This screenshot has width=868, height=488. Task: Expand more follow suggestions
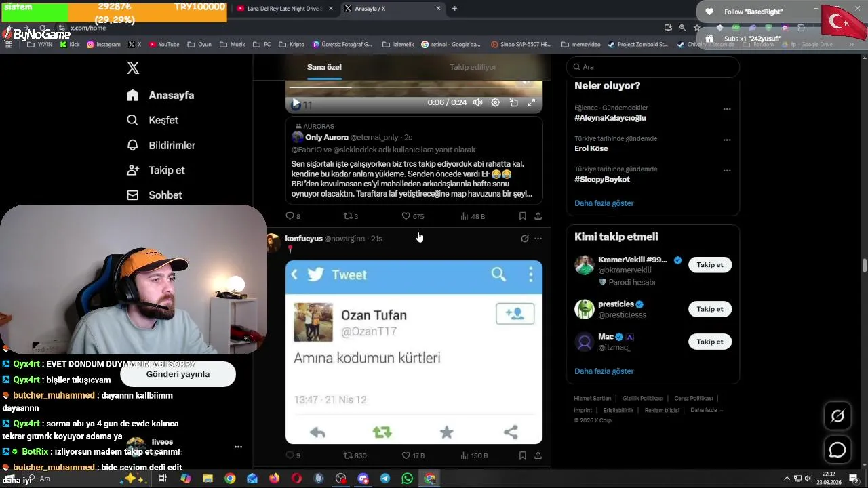604,371
